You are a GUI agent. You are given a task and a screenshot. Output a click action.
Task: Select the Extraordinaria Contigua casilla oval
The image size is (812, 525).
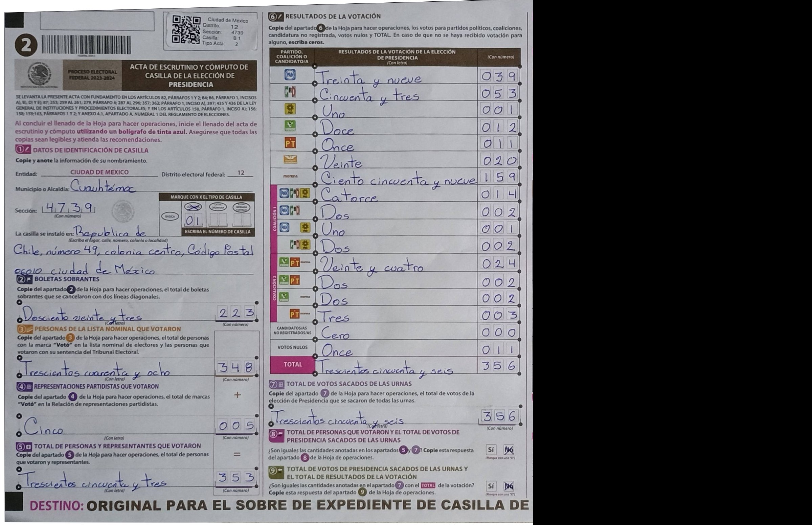coord(241,207)
